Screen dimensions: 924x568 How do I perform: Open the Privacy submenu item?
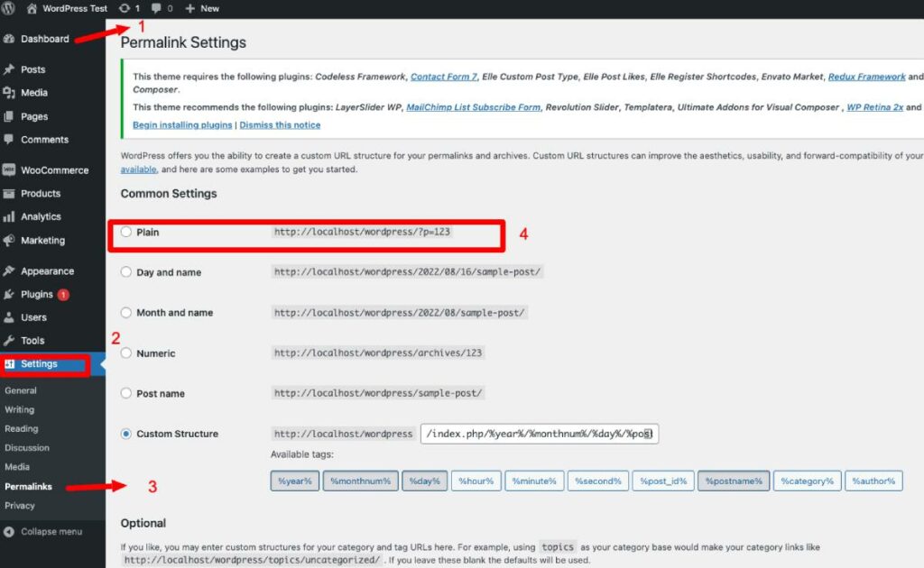point(20,506)
